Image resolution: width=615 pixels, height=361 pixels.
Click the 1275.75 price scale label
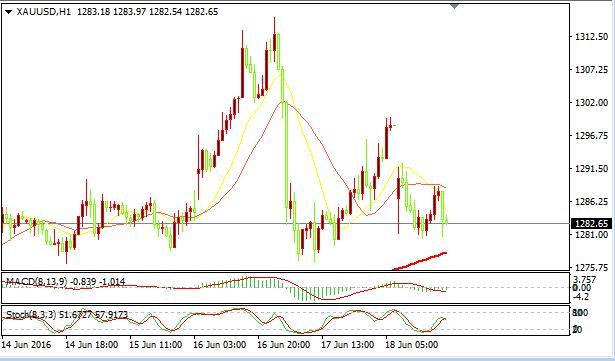tap(591, 267)
